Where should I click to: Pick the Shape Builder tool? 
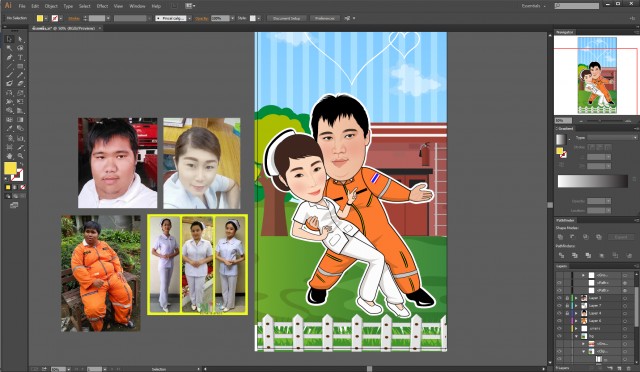[x=9, y=111]
